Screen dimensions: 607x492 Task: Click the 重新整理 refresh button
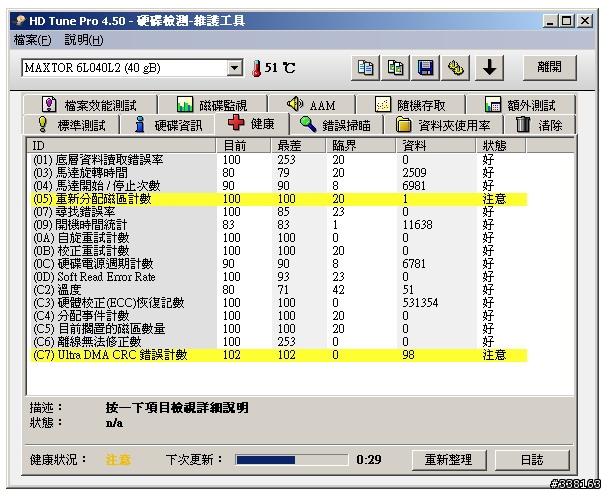point(449,460)
